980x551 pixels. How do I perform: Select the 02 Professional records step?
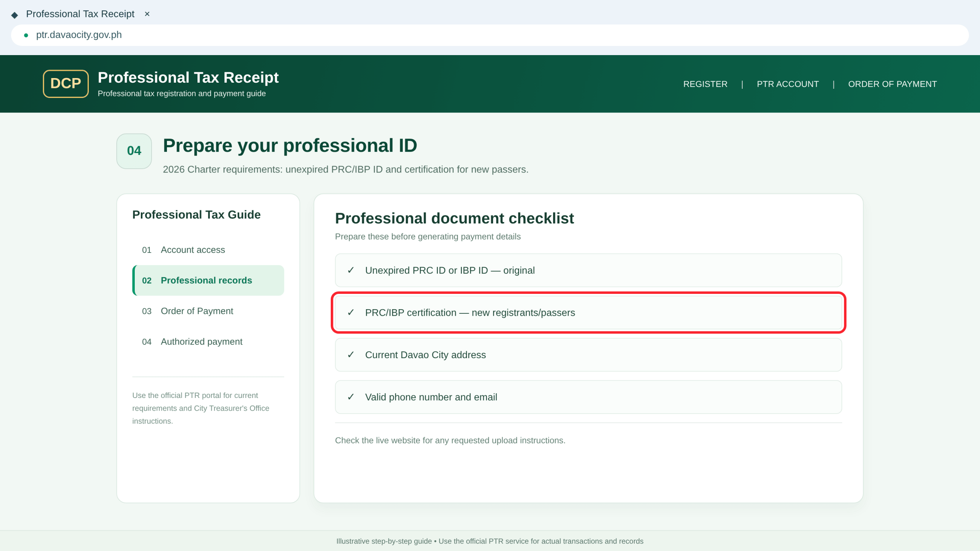(208, 280)
